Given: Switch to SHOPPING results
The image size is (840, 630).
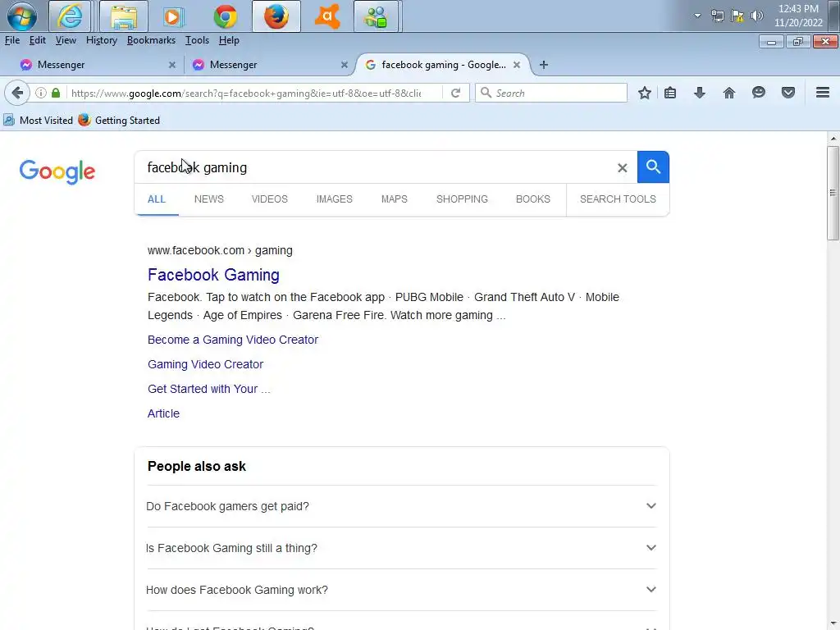Looking at the screenshot, I should [462, 199].
